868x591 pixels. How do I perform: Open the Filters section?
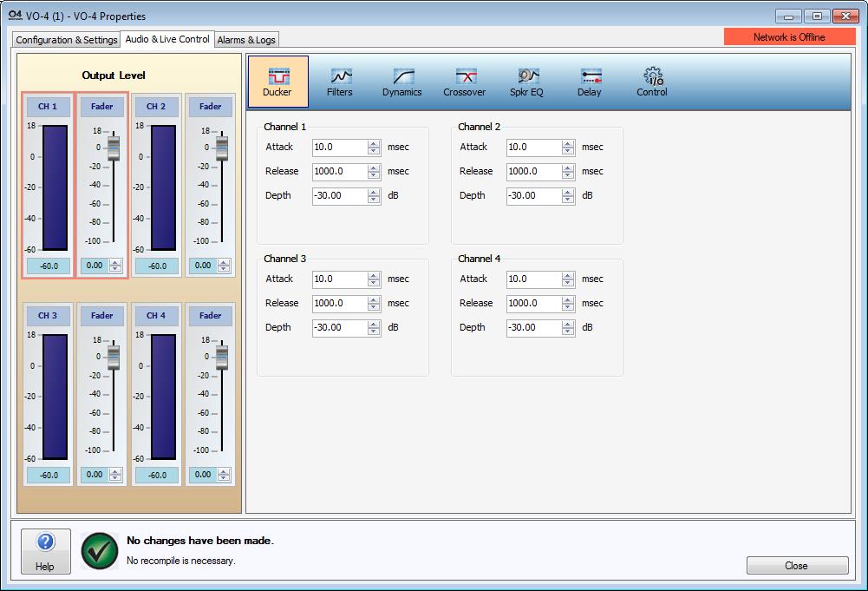tap(339, 82)
